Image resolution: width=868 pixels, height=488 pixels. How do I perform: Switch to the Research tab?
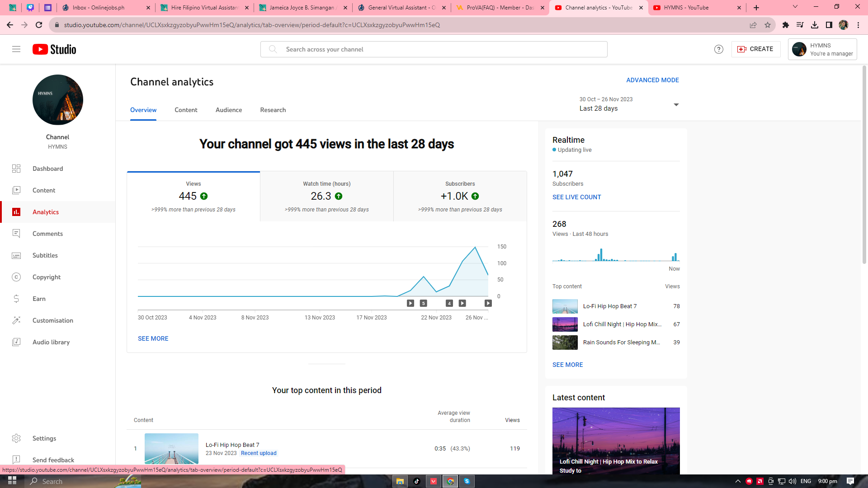click(273, 110)
